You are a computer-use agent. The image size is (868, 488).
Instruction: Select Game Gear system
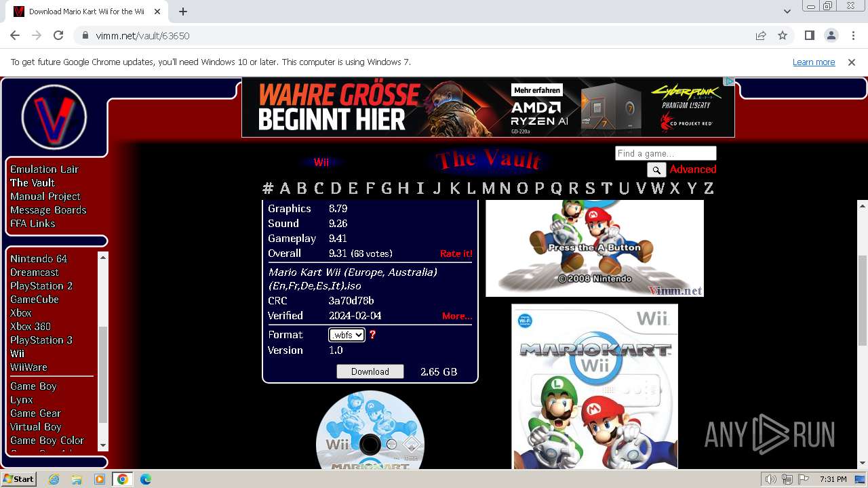tap(35, 413)
